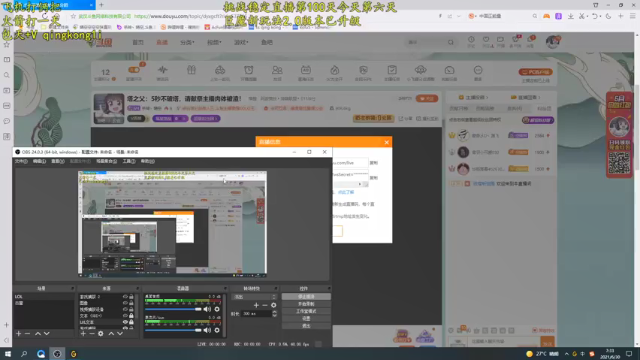This screenshot has height=360, width=640.
Task: Click 工作室模式 studio mode button
Action: (306, 311)
